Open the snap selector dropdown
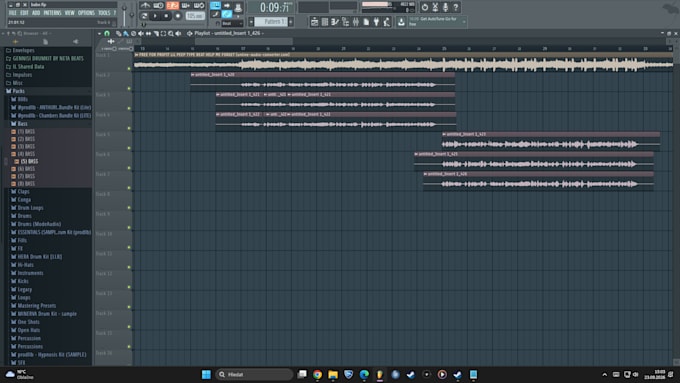The height and width of the screenshot is (383, 680). (x=232, y=23)
